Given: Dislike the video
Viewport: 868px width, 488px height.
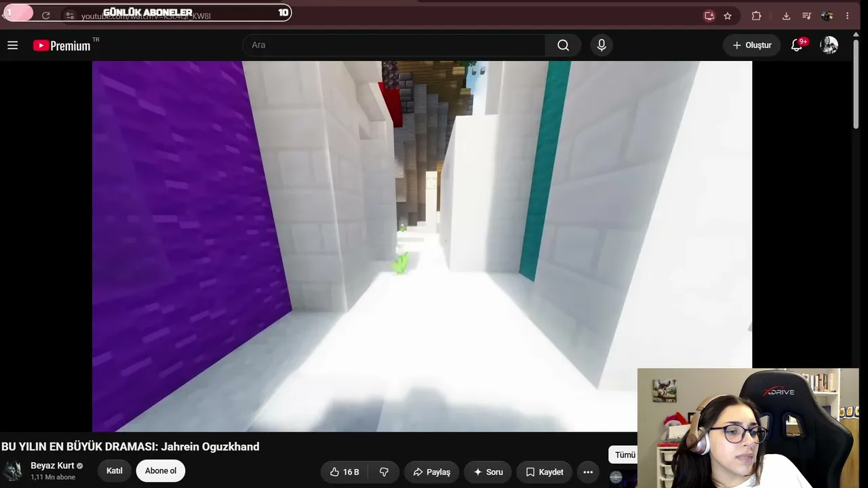Looking at the screenshot, I should point(384,472).
